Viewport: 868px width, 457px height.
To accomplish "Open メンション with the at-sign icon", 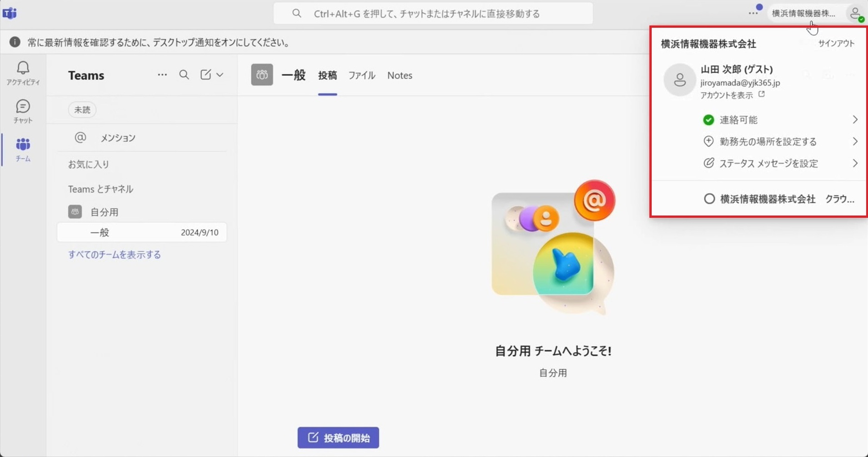I will coord(142,137).
